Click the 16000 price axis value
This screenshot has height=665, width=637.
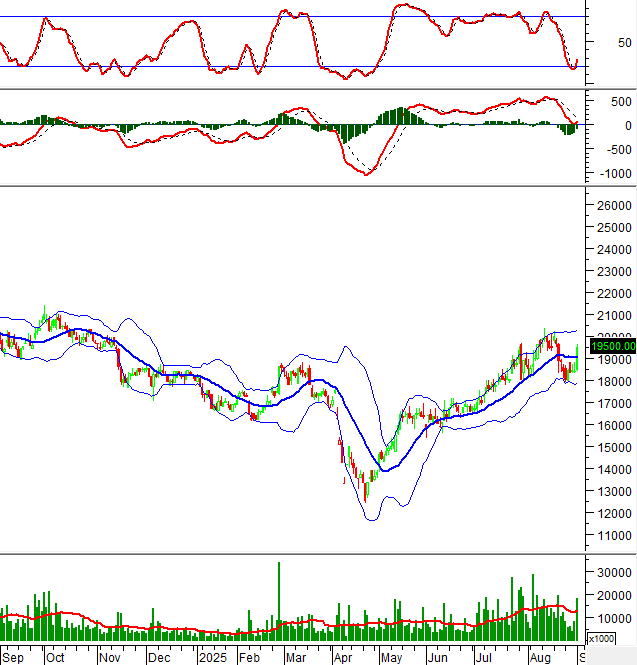click(614, 425)
